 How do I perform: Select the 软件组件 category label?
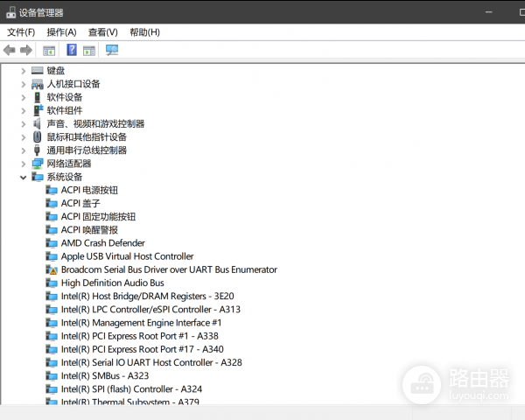click(64, 110)
